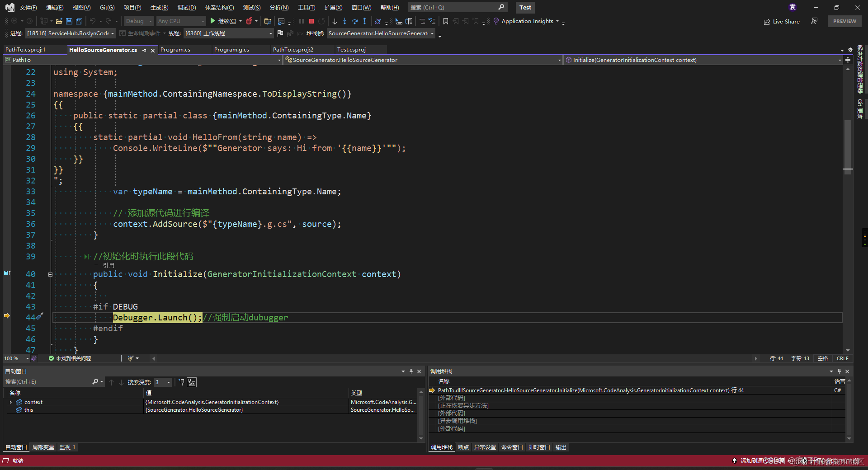The width and height of the screenshot is (868, 470).
Task: Click the 搜索 (Ctrl+Q) search box
Action: point(458,8)
